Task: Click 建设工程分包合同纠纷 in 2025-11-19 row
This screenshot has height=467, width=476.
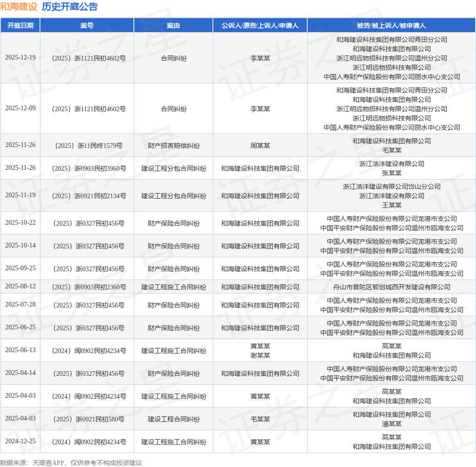Action: click(x=174, y=196)
